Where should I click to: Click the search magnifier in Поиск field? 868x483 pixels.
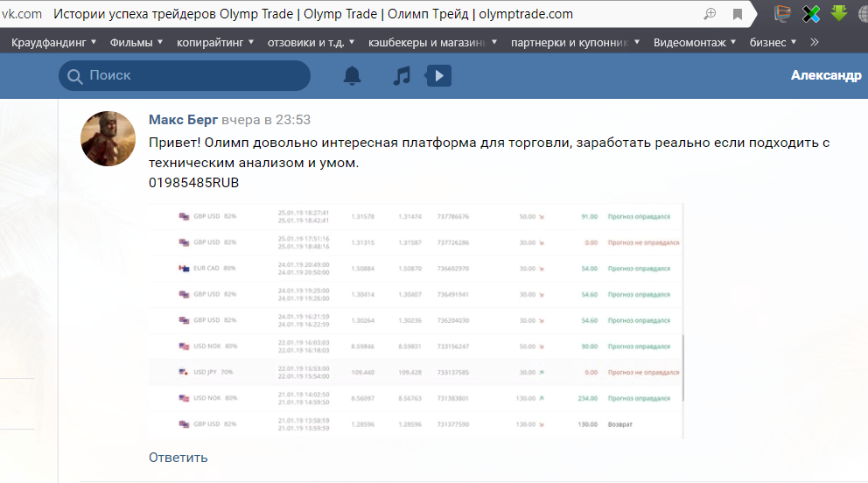pyautogui.click(x=74, y=76)
